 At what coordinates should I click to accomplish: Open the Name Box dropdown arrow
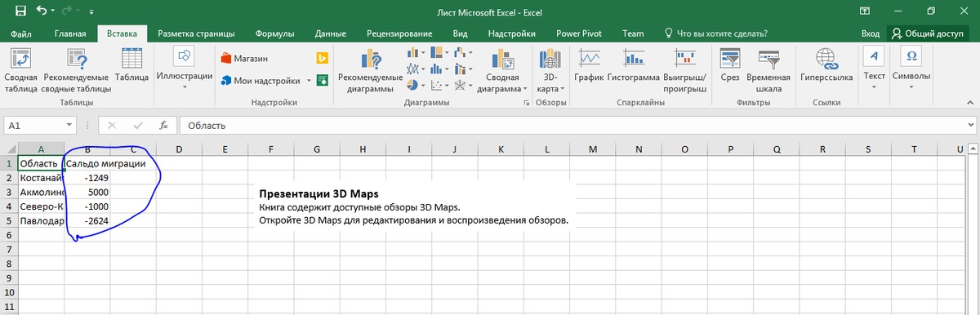point(70,126)
